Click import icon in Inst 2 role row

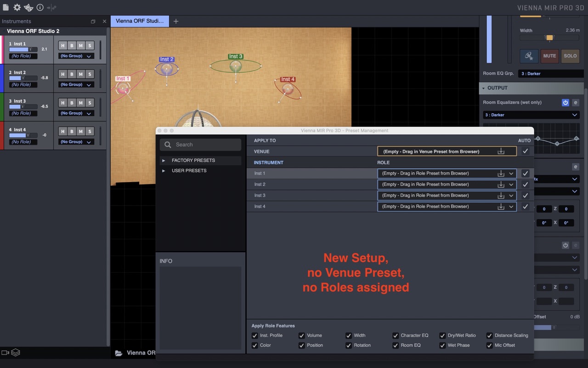coord(501,184)
